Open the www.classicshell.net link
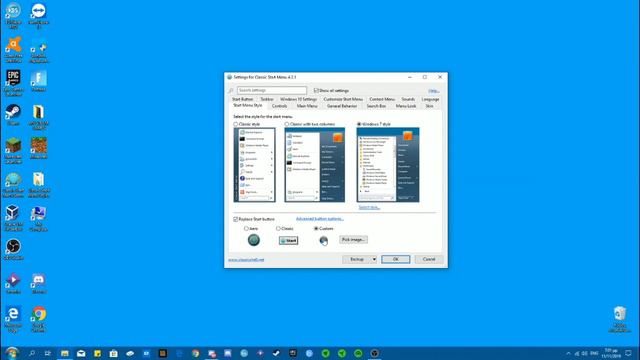The width and height of the screenshot is (640, 360). tap(246, 260)
